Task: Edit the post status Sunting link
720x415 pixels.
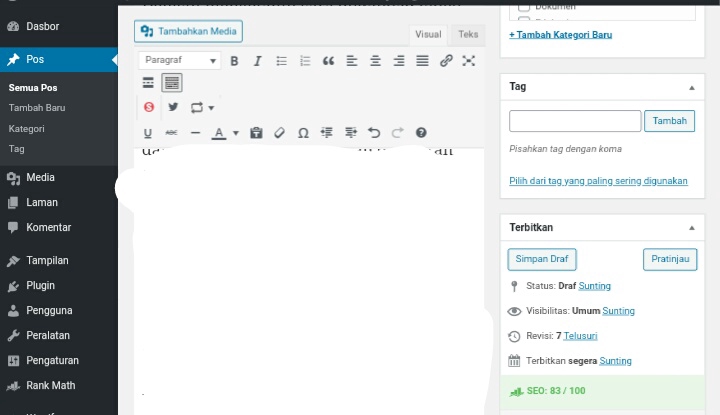Action: click(x=595, y=286)
